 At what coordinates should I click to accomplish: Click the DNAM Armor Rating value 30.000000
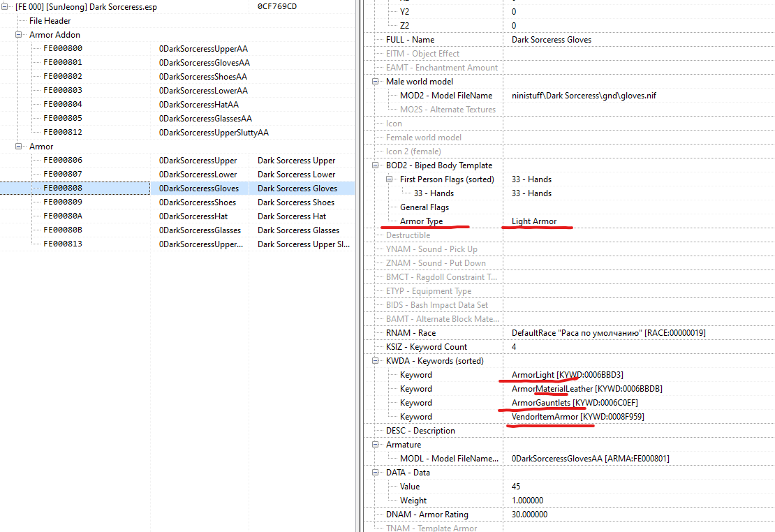(529, 515)
